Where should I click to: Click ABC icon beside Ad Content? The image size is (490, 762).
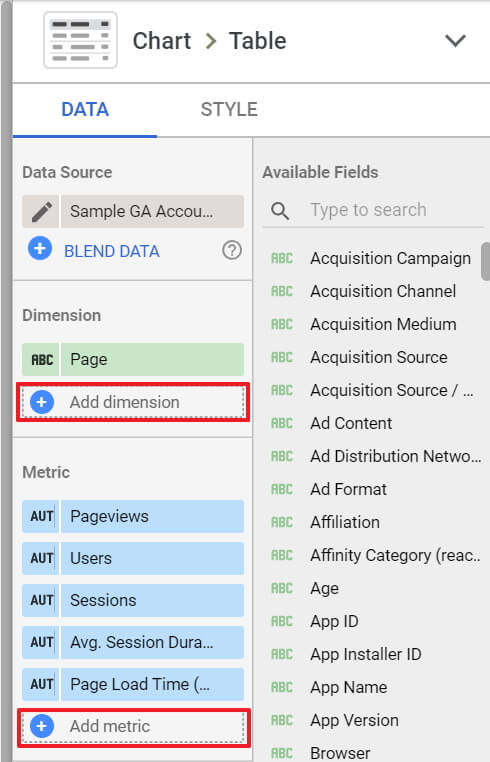click(x=282, y=423)
